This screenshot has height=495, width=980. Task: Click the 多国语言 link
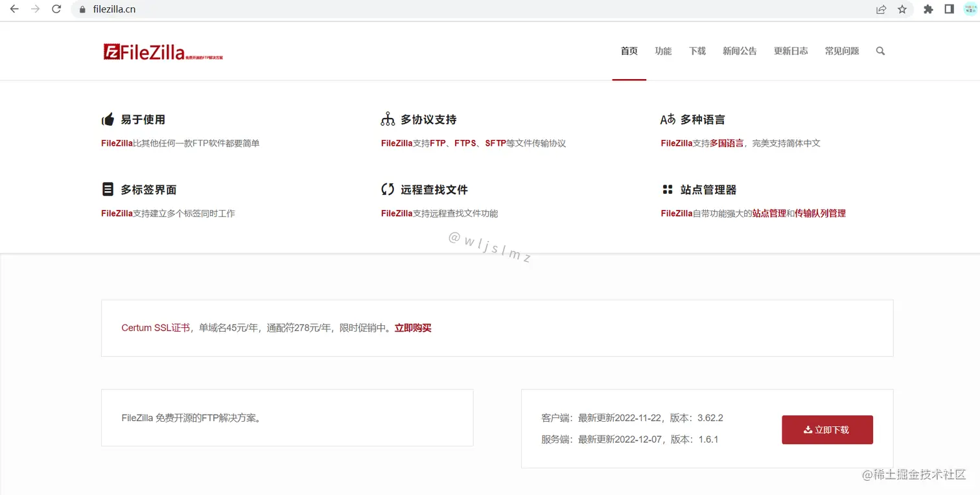tap(727, 143)
